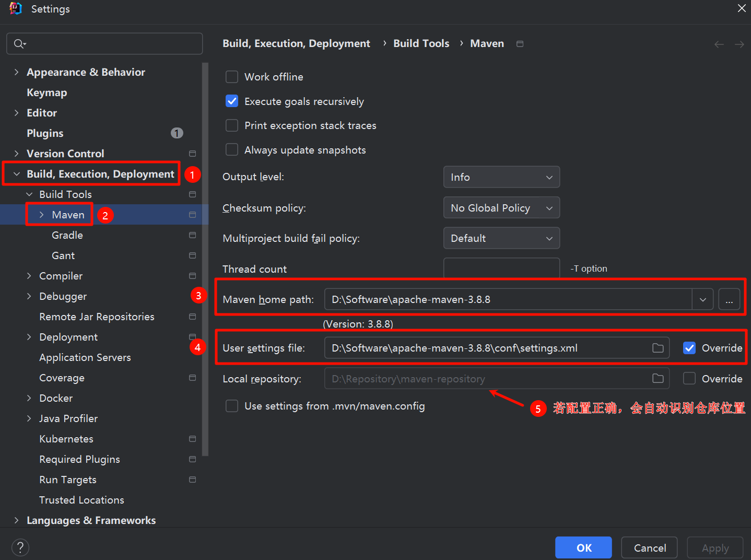Click project-level icon next to Maven breadcrumb
This screenshot has width=751, height=560.
[x=520, y=44]
